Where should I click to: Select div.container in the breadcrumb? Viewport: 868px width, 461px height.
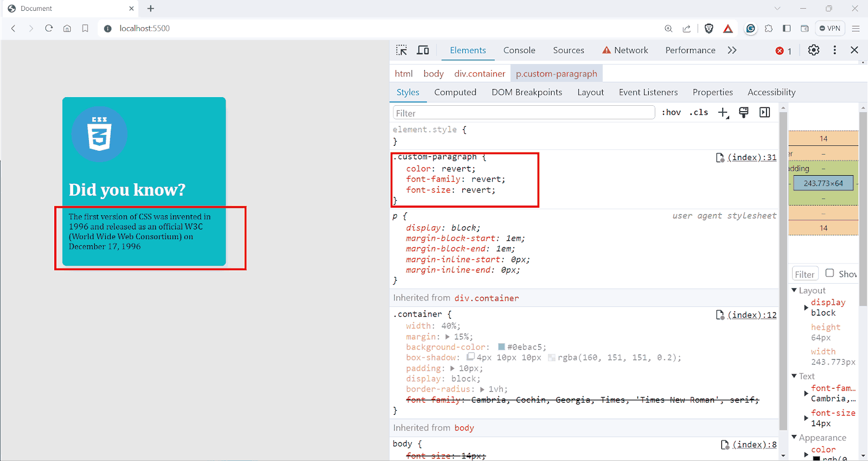coord(480,74)
